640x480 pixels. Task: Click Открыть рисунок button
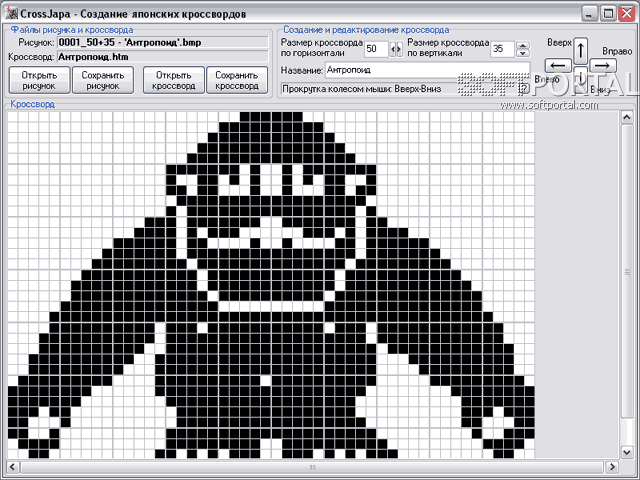point(39,80)
